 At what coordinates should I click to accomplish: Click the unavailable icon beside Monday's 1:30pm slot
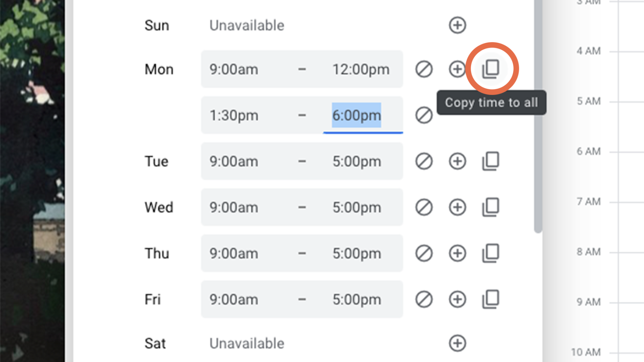[424, 115]
